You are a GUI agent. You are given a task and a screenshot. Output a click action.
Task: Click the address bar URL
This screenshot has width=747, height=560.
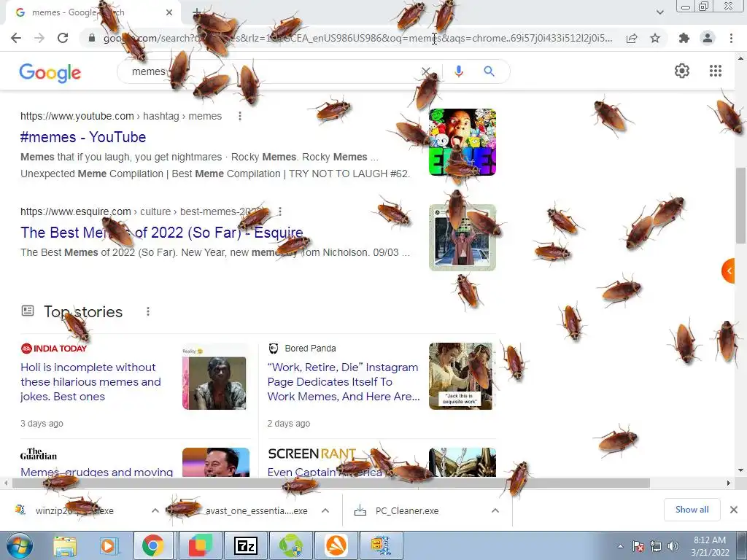click(357, 38)
